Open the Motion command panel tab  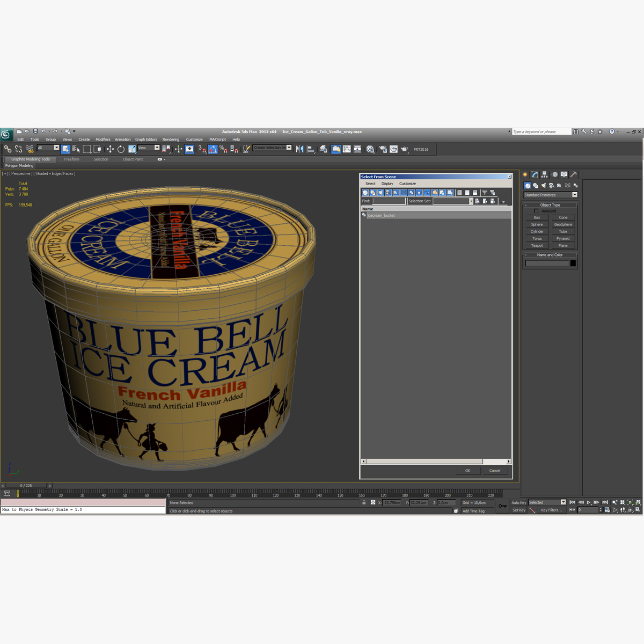coord(554,174)
